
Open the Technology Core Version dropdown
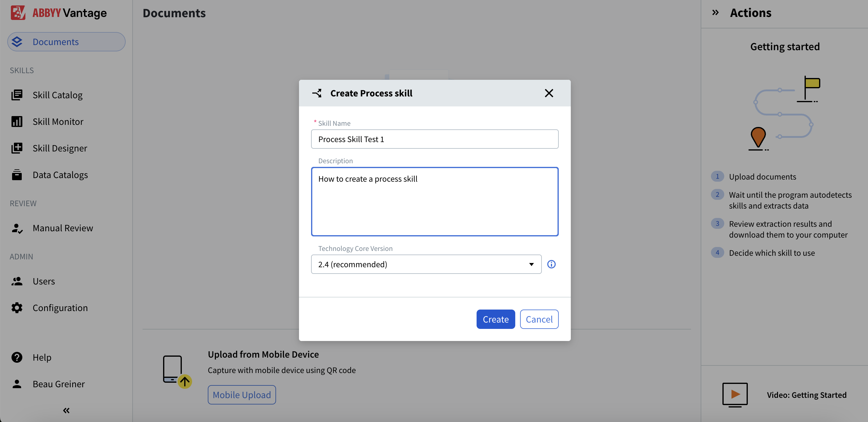tap(426, 264)
